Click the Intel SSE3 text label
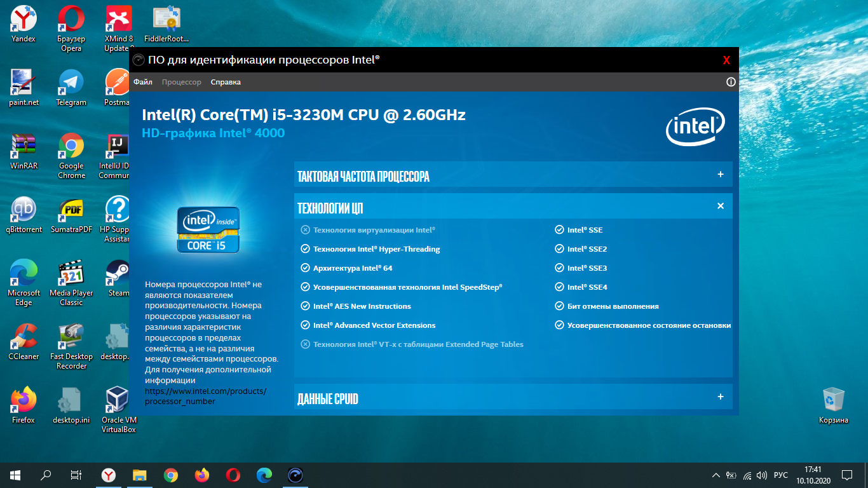 click(587, 268)
